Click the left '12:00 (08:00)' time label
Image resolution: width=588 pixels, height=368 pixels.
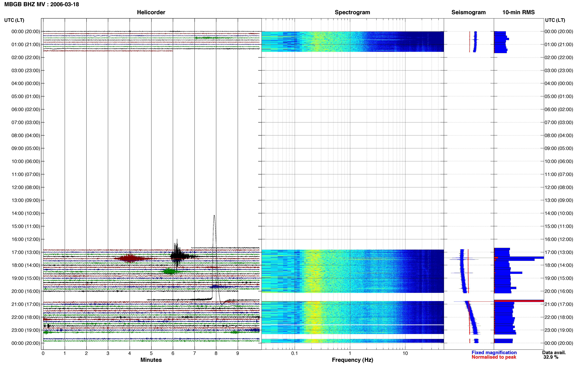click(26, 187)
